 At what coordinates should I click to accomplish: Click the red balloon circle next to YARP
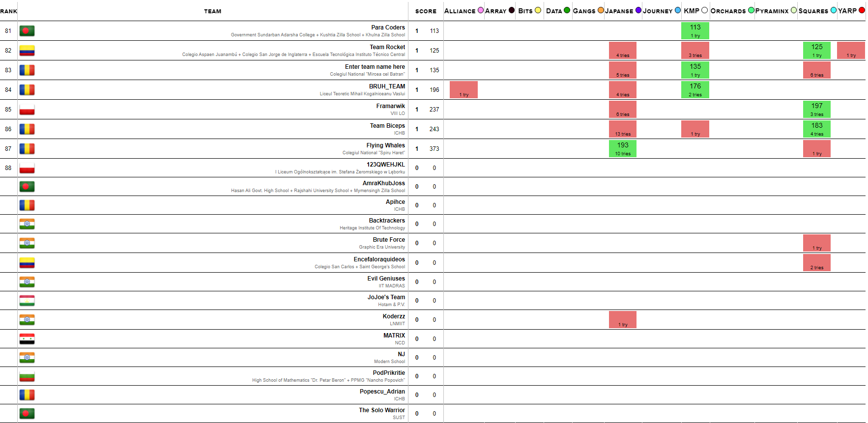pyautogui.click(x=862, y=10)
